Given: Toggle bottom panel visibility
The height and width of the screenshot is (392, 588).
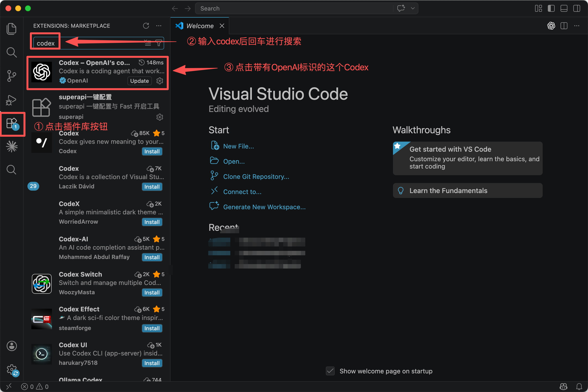Looking at the screenshot, I should [564, 9].
